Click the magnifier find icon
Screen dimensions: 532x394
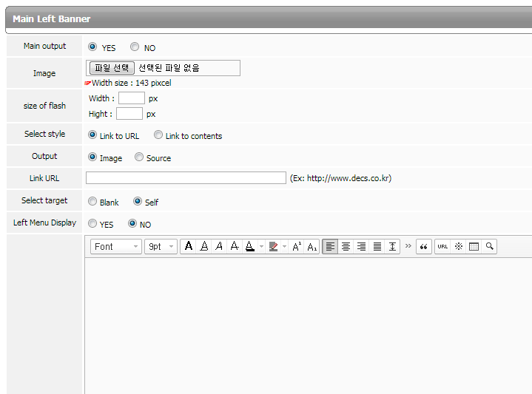489,246
